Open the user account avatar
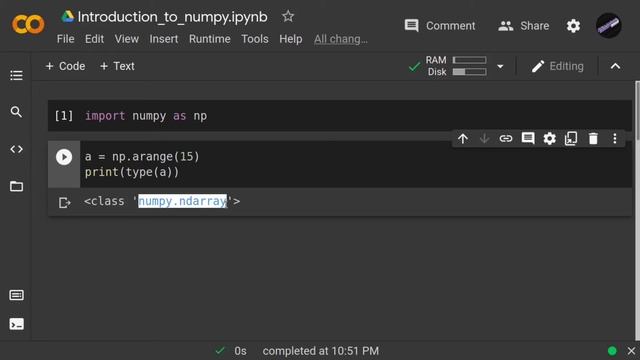The height and width of the screenshot is (360, 640). coord(609,25)
